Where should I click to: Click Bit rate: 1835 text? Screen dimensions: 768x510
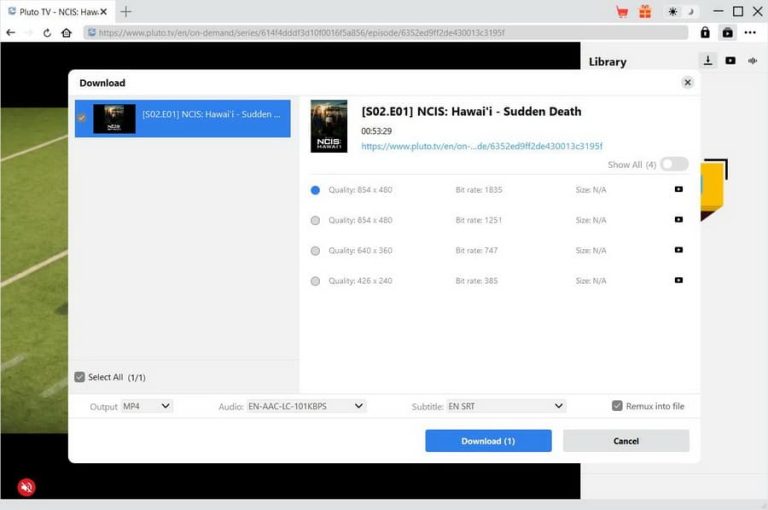pos(479,190)
